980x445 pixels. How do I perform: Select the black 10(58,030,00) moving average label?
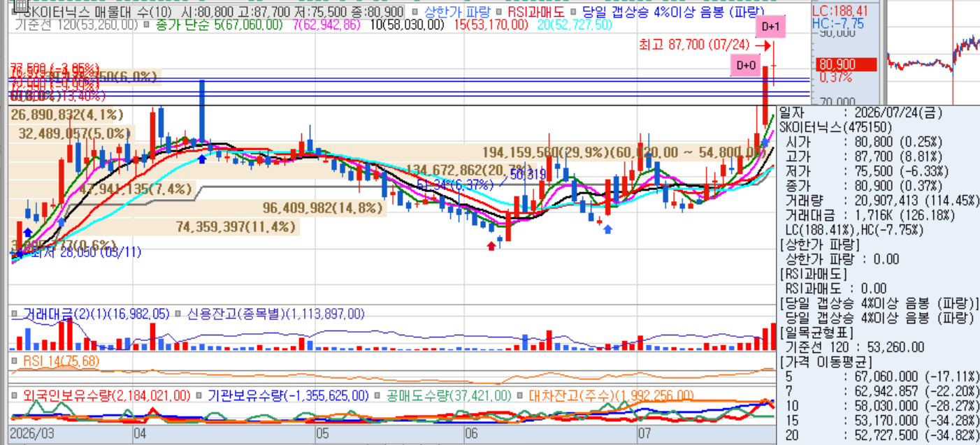click(407, 24)
